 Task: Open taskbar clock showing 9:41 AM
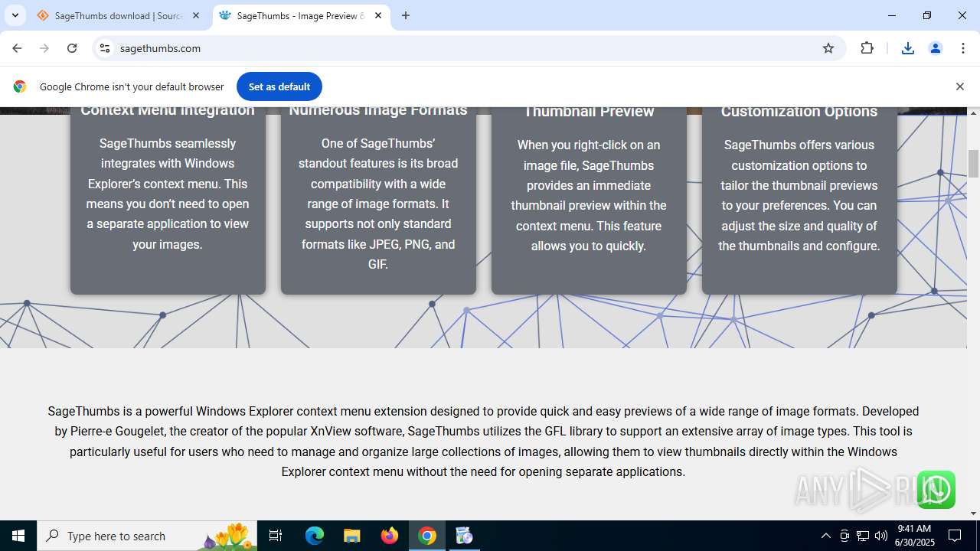(914, 536)
